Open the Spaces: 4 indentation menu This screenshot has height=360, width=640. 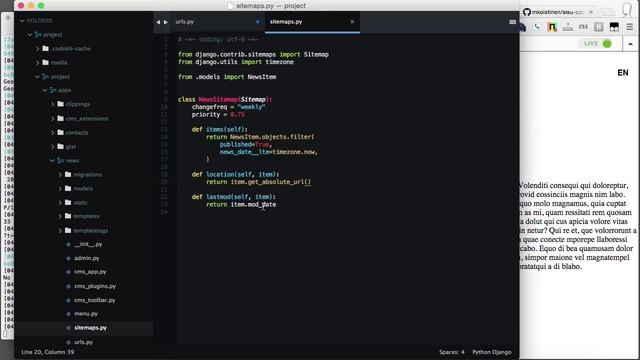tap(451, 352)
